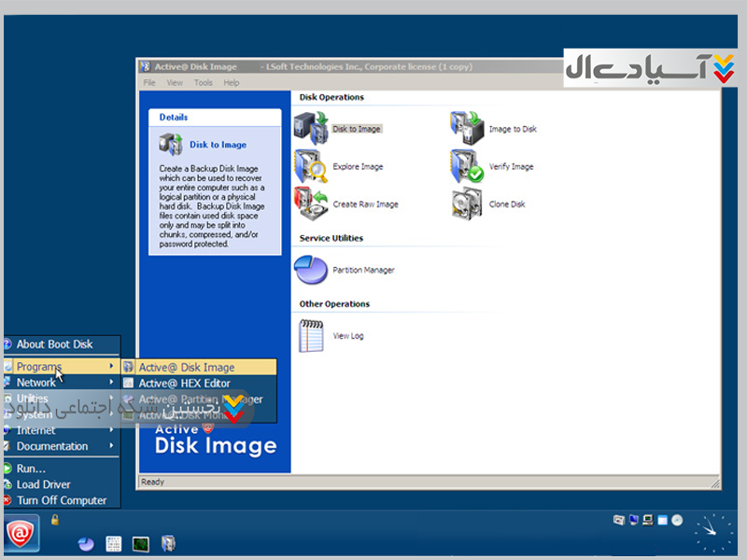Screen dimensions: 747x560
Task: Select Active@ HEX Editor from Programs submenu
Action: tap(185, 384)
